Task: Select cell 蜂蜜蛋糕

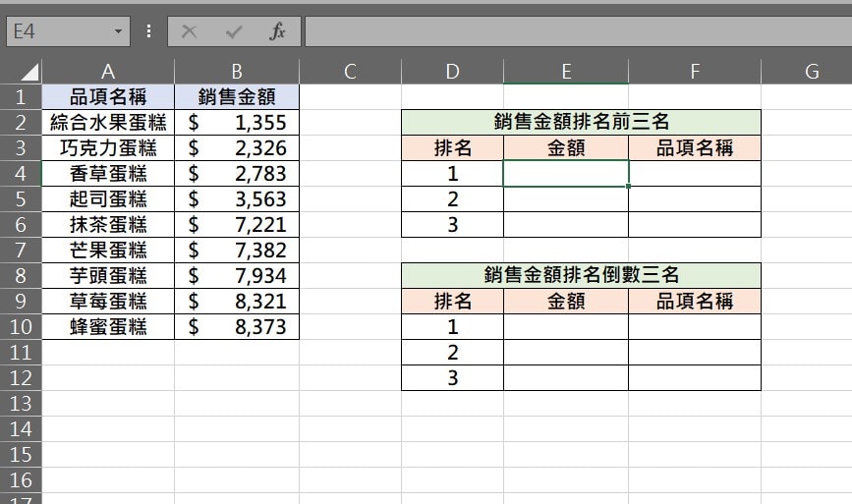Action: point(108,327)
